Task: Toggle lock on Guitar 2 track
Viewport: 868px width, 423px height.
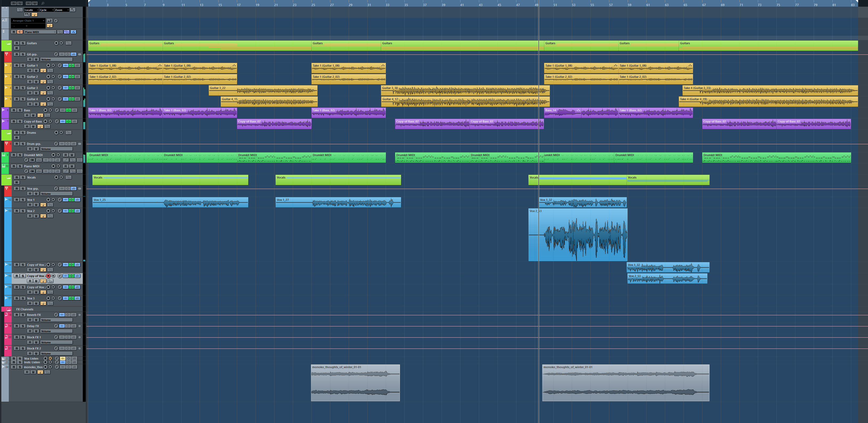Action: coord(50,82)
